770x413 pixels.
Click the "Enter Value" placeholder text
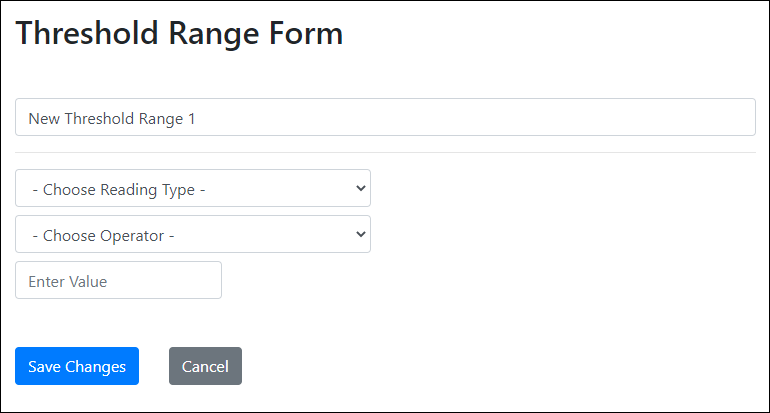[x=68, y=282]
